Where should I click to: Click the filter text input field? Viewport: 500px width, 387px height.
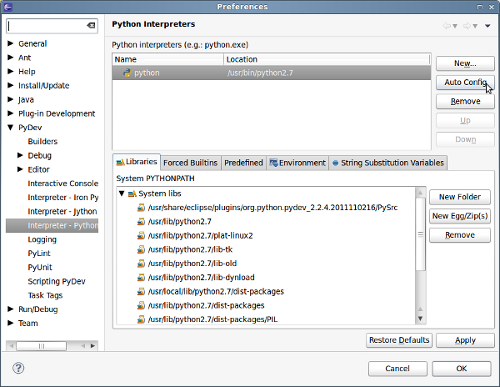pos(52,26)
